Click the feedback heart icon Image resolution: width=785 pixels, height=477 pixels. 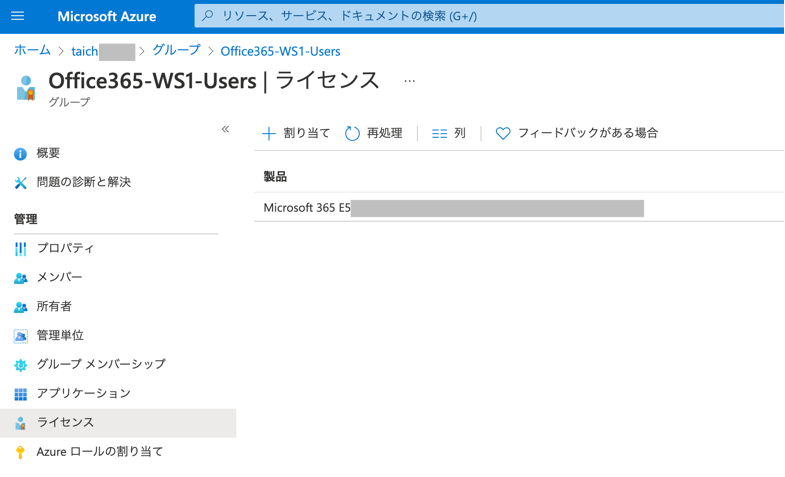point(503,134)
